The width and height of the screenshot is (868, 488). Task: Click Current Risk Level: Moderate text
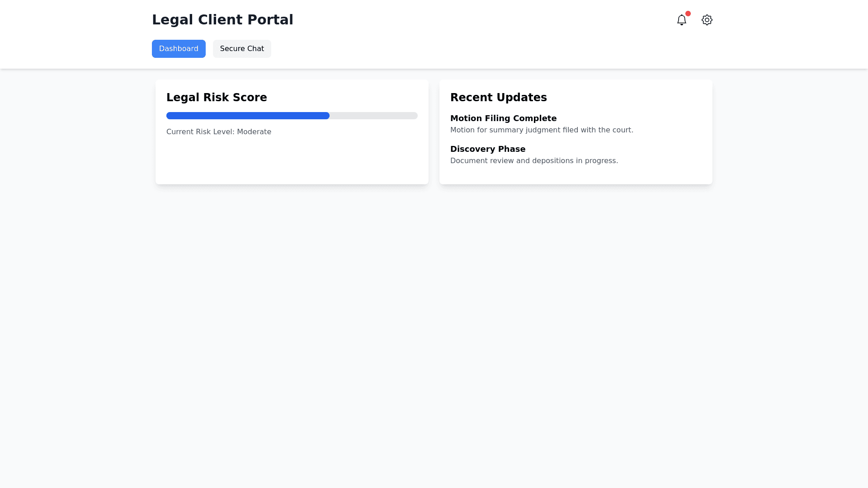coord(218,132)
